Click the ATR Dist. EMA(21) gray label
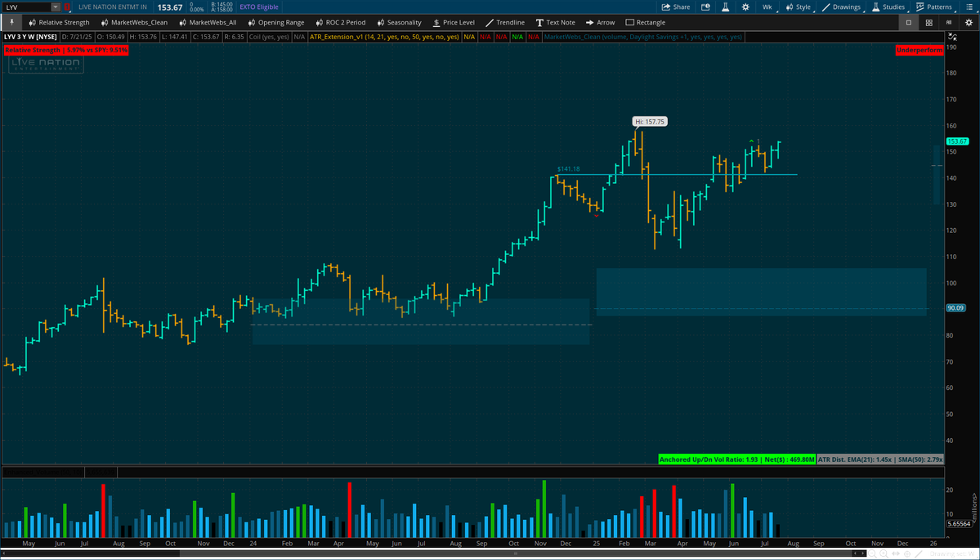This screenshot has width=980, height=560. click(x=880, y=459)
